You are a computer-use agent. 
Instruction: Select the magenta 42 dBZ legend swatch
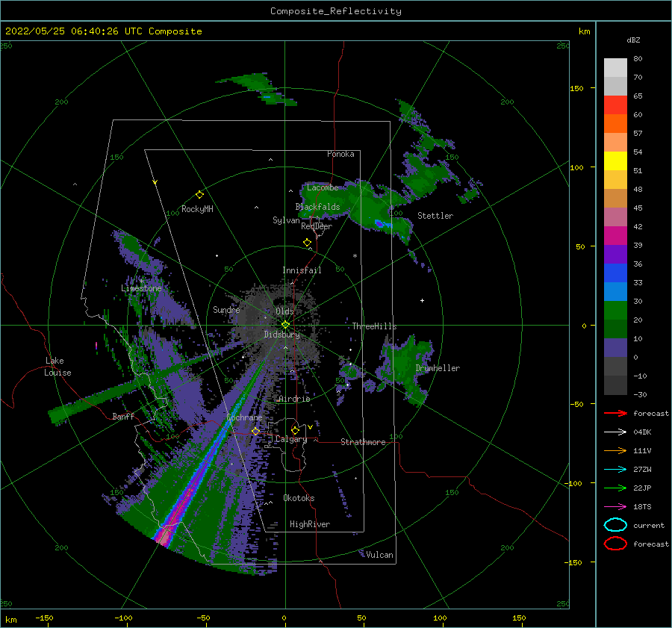pos(615,236)
